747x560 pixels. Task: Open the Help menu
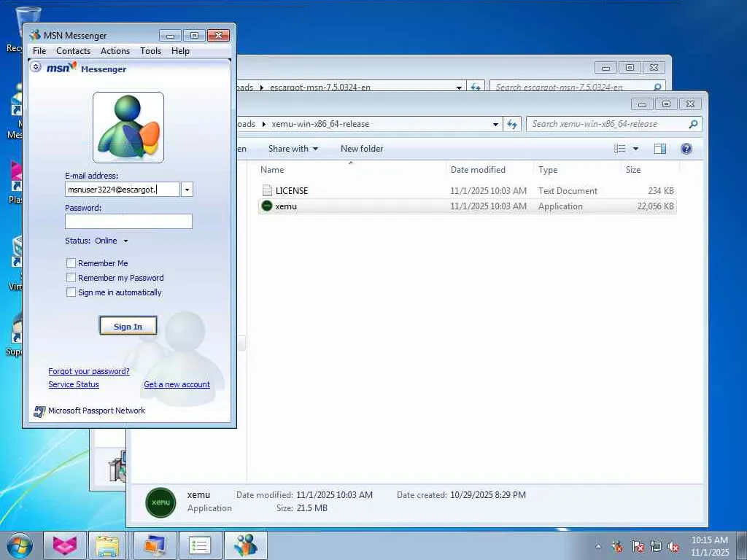[x=180, y=51]
